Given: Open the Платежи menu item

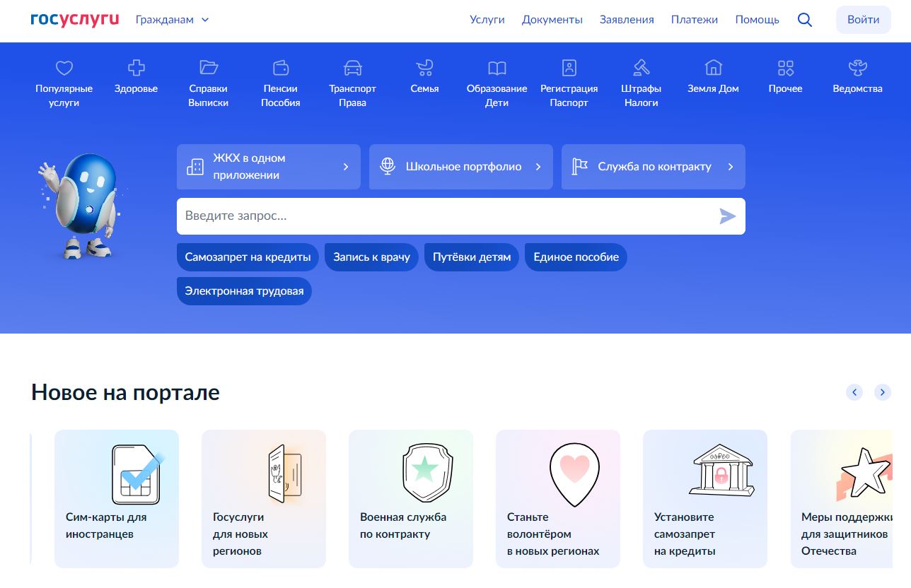Looking at the screenshot, I should click(x=694, y=20).
